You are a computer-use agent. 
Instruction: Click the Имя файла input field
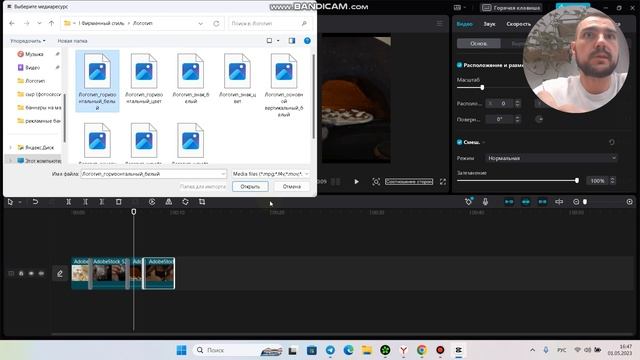coord(153,174)
